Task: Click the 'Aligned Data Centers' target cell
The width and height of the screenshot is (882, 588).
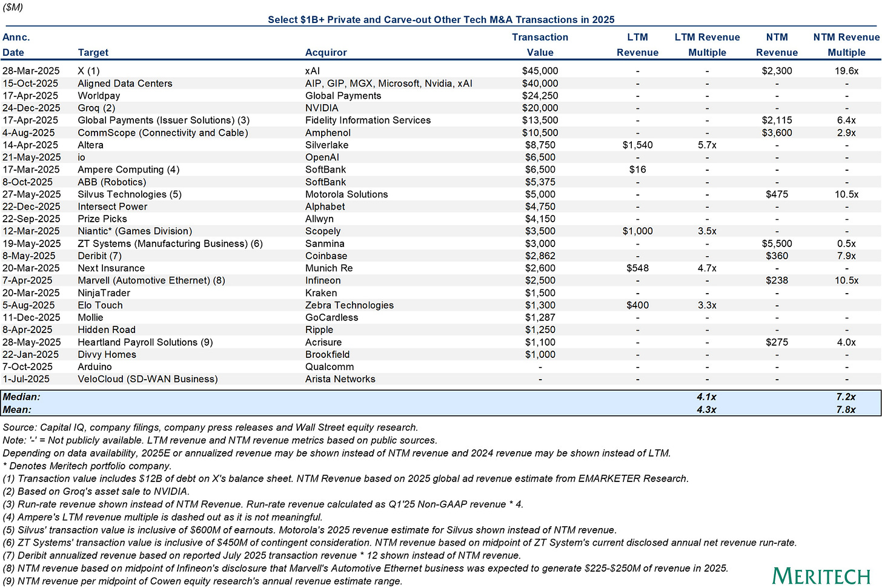Action: [125, 84]
